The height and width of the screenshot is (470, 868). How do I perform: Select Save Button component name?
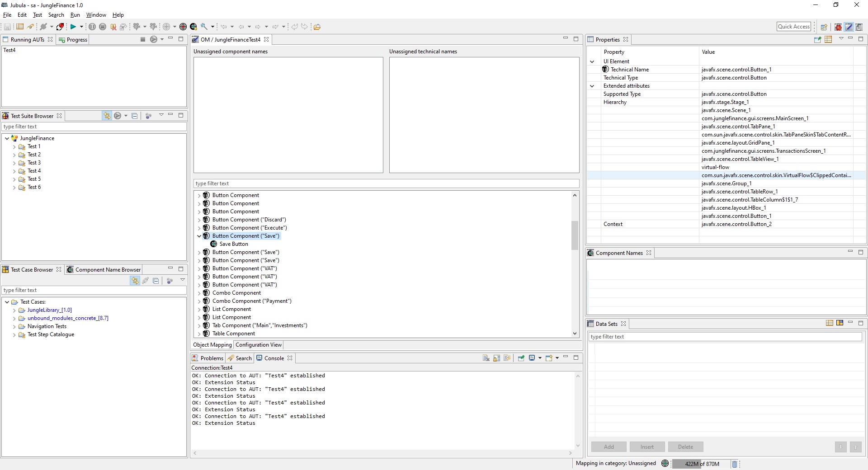pyautogui.click(x=234, y=244)
